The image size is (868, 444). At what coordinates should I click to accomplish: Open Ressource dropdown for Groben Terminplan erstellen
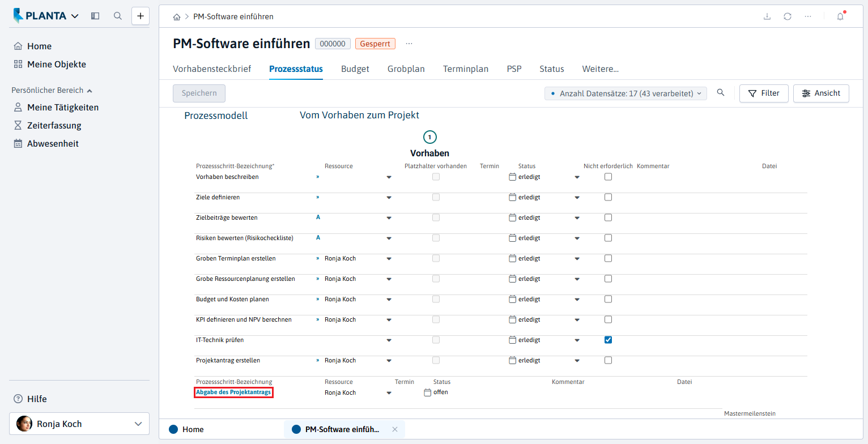click(389, 259)
